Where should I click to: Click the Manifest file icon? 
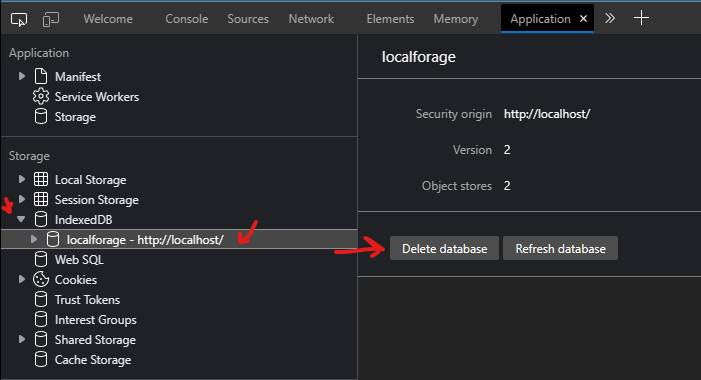click(x=41, y=76)
